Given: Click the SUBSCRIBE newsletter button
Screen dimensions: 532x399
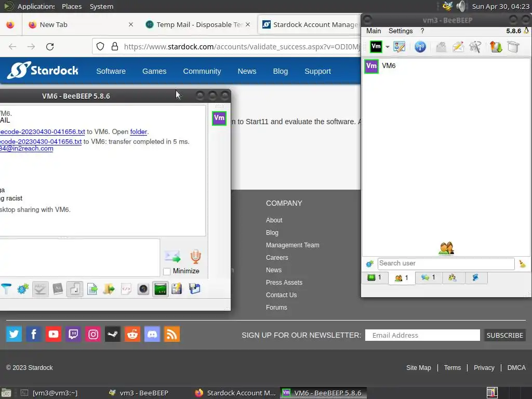Looking at the screenshot, I should [x=504, y=335].
